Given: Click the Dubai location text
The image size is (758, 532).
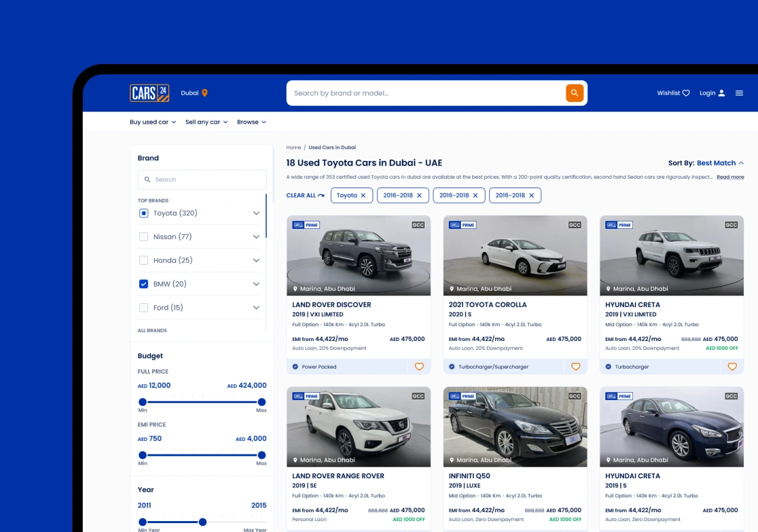Looking at the screenshot, I should pyautogui.click(x=190, y=93).
